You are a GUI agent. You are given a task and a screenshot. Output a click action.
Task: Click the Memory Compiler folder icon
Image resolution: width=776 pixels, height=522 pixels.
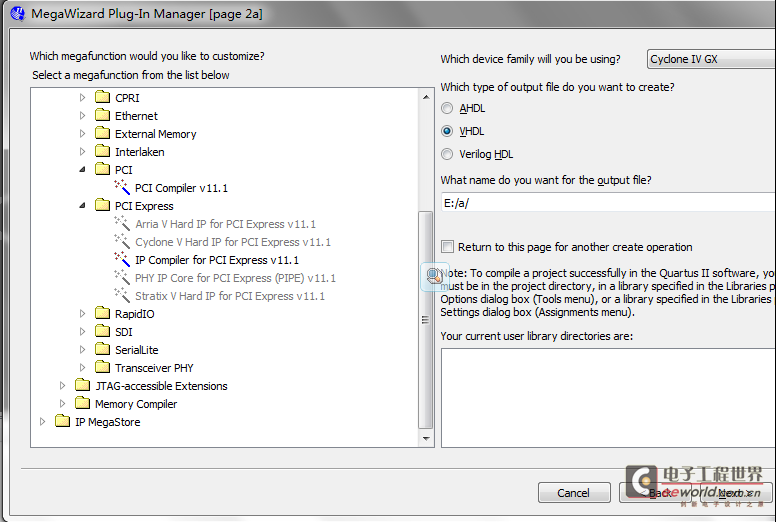click(83, 403)
